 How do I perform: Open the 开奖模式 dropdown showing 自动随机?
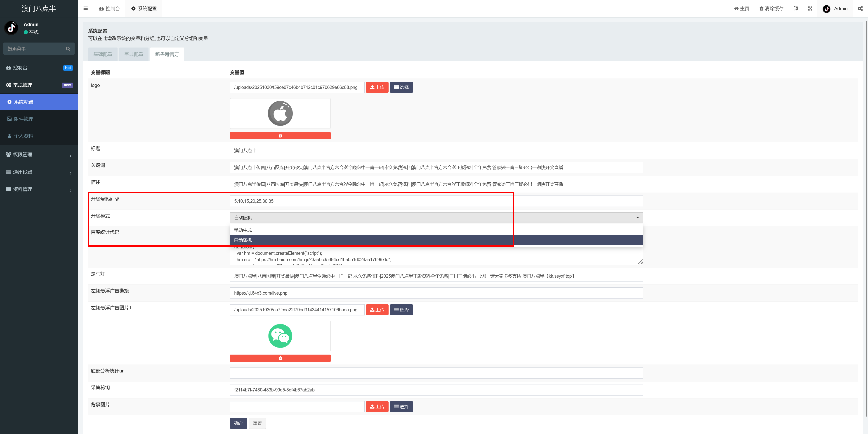point(436,218)
